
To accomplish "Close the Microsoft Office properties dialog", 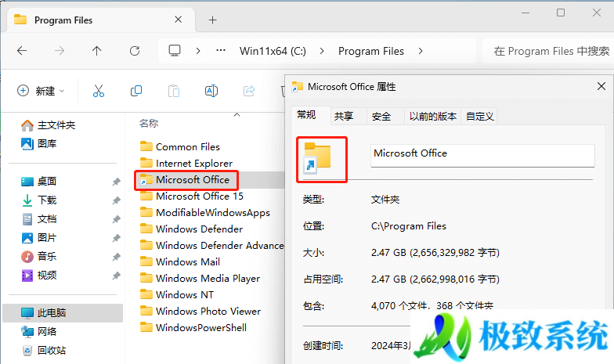I will point(601,86).
